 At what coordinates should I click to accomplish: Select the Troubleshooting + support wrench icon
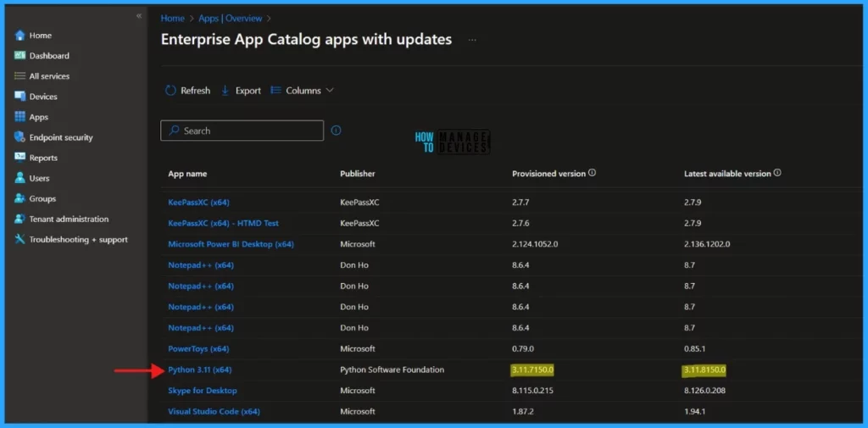[x=20, y=239]
